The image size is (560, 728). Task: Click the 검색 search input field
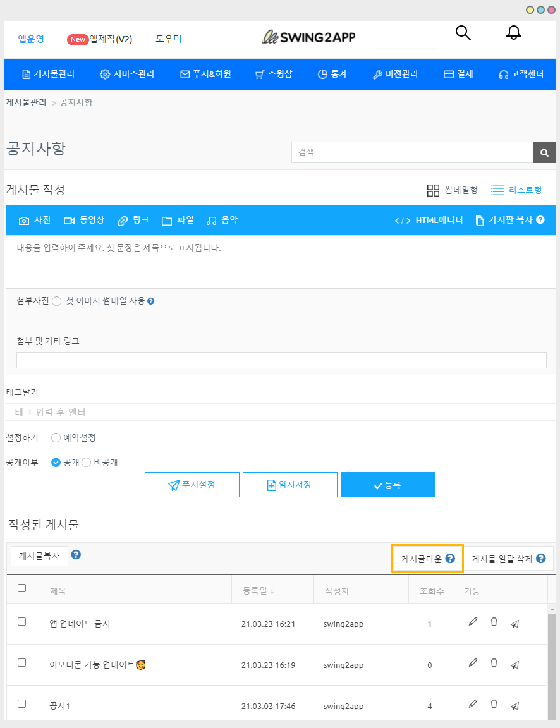coord(412,152)
